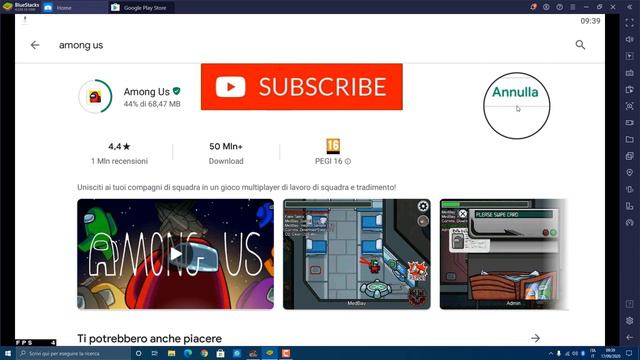Click rotate screen icon in sidebar

click(x=629, y=206)
